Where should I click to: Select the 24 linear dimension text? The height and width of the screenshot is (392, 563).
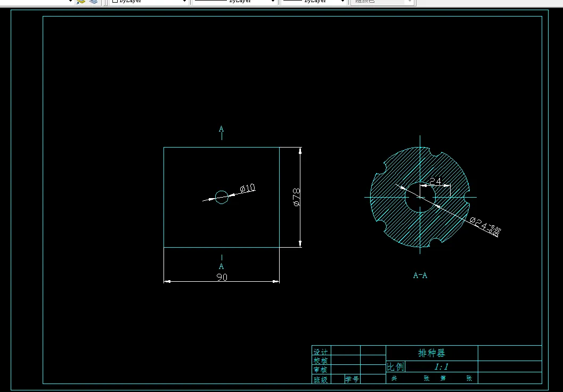(435, 181)
